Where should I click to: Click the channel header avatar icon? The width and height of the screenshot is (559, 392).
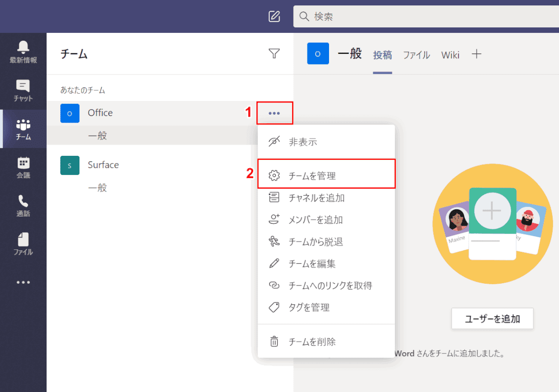click(x=318, y=53)
